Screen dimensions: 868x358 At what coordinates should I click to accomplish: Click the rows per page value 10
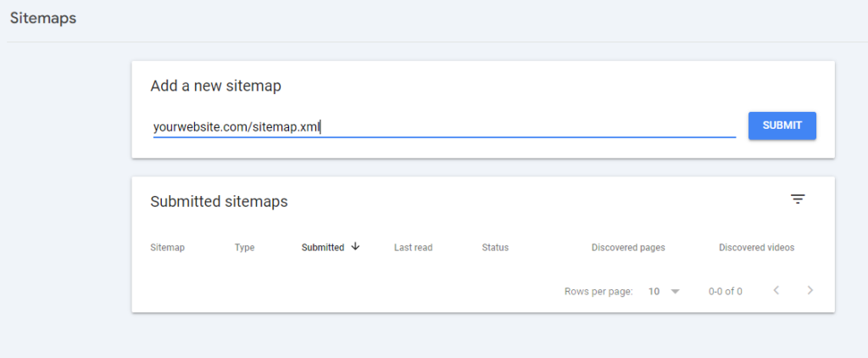(x=654, y=291)
